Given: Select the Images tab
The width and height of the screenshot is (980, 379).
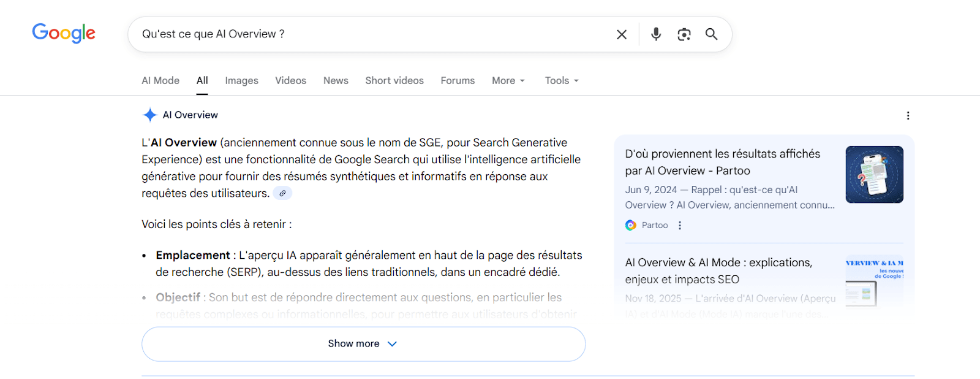Looking at the screenshot, I should [241, 80].
